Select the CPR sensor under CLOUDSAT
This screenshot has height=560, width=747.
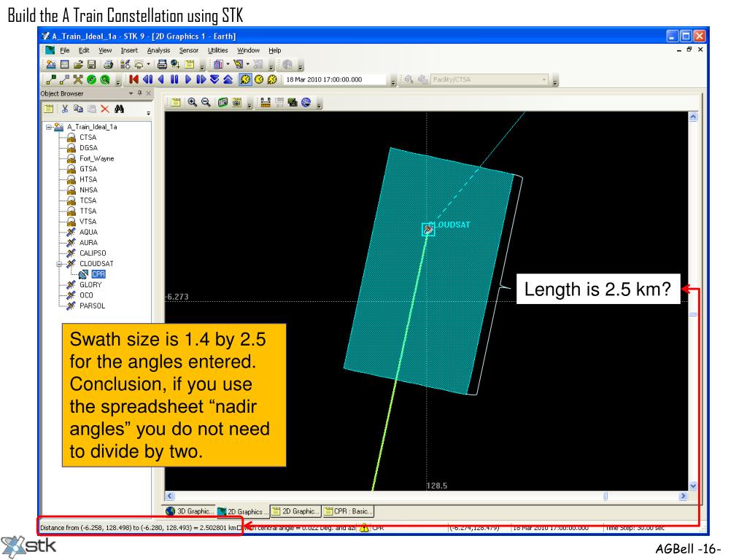(x=98, y=274)
